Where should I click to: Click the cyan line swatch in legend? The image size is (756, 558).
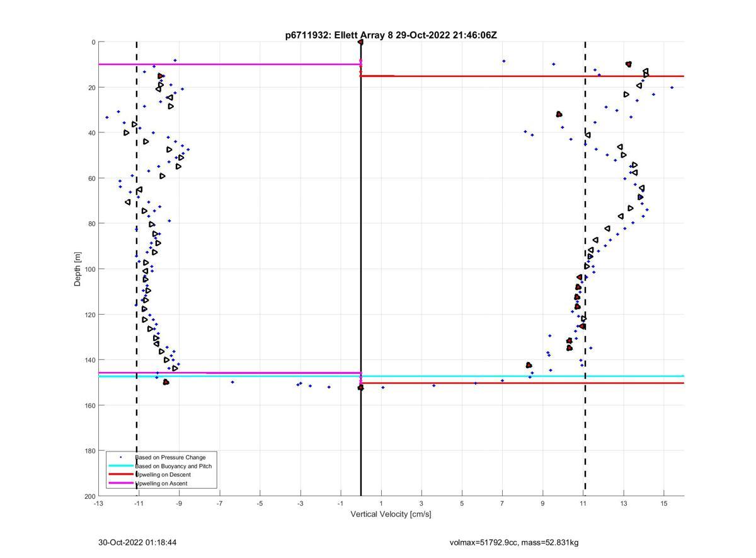[x=121, y=466]
